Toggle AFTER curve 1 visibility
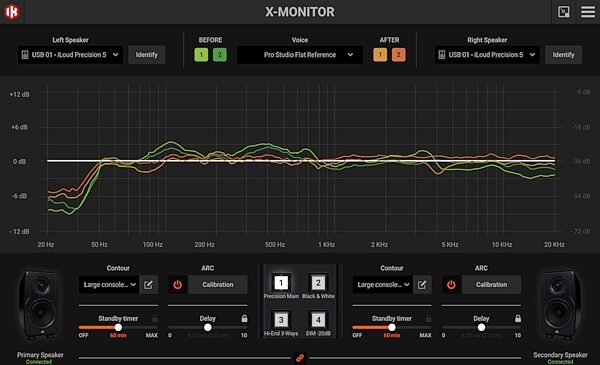 (380, 55)
